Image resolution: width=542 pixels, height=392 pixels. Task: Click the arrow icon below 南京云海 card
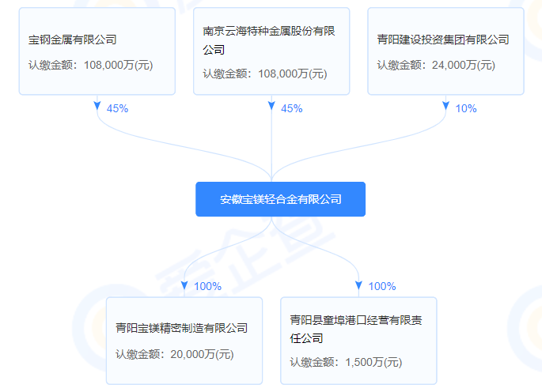tap(271, 106)
